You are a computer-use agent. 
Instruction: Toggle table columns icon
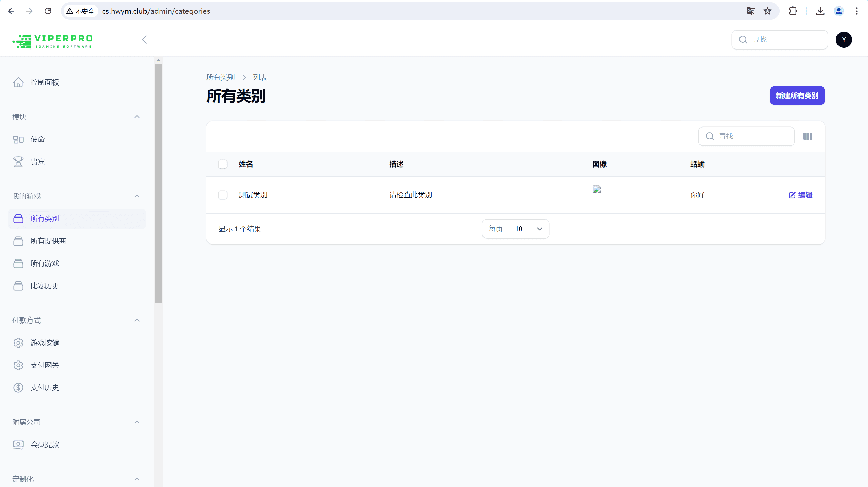click(x=807, y=136)
